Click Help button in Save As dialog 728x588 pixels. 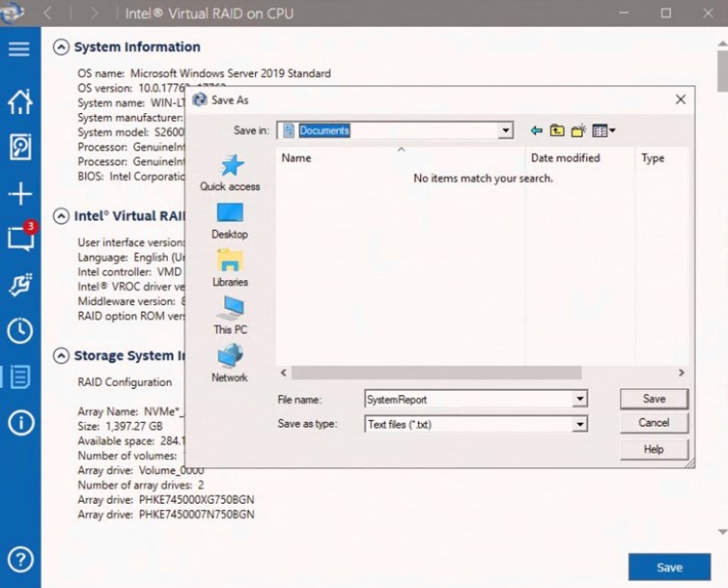click(654, 450)
